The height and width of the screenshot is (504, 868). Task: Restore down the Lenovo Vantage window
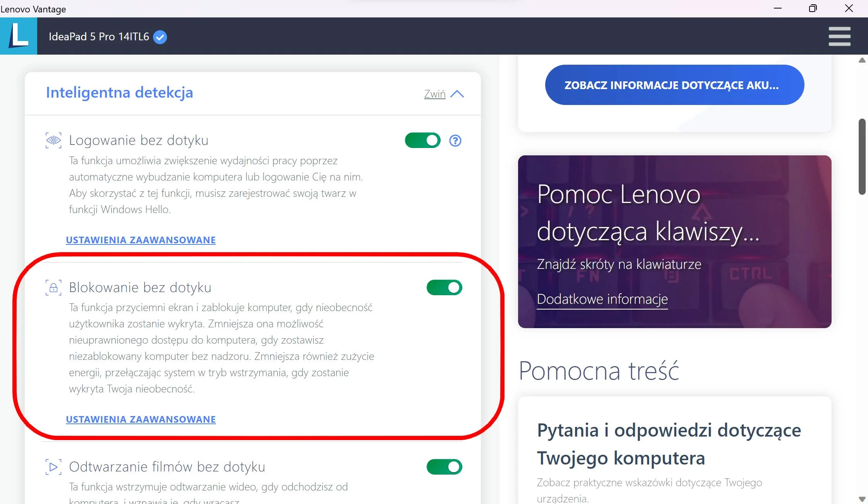813,8
